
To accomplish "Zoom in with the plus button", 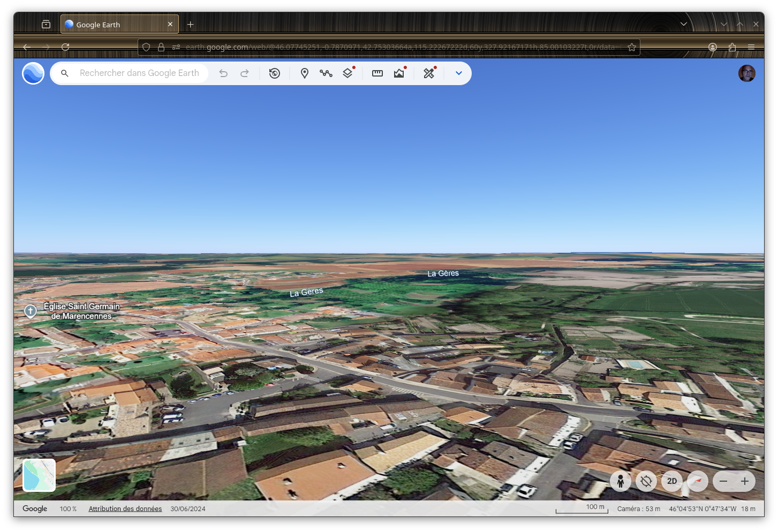I will (745, 481).
